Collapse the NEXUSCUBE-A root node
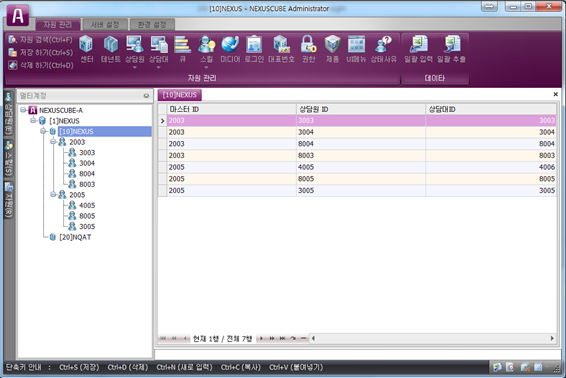 pyautogui.click(x=23, y=110)
